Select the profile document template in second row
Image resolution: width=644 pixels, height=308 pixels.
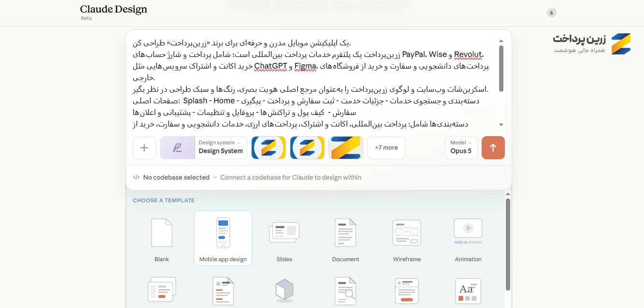click(223, 290)
